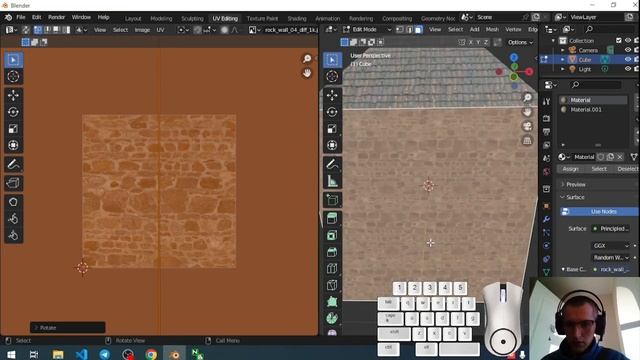
Task: Open the Mesh menu in 3D viewport
Action: pyautogui.click(x=492, y=29)
